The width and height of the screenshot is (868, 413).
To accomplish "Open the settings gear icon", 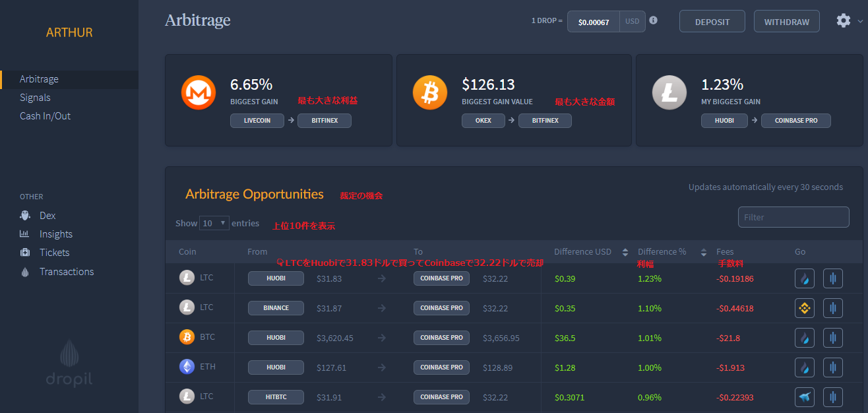I will [843, 21].
